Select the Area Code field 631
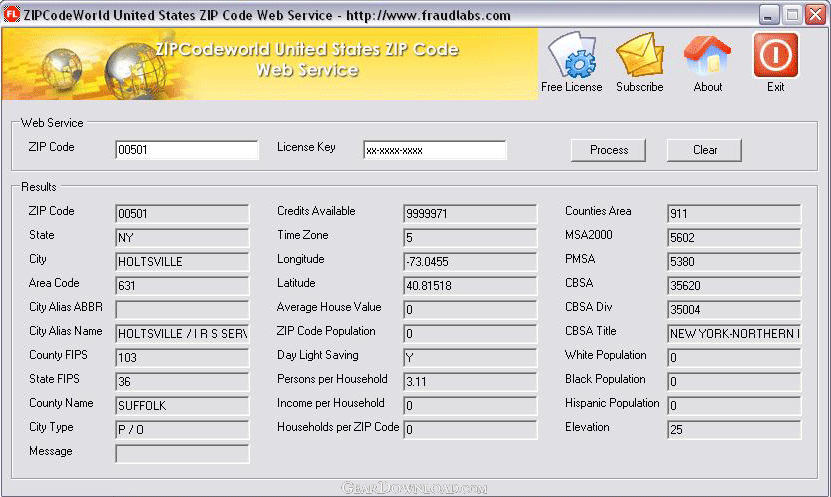Screen dimensions: 831x497 click(182, 286)
